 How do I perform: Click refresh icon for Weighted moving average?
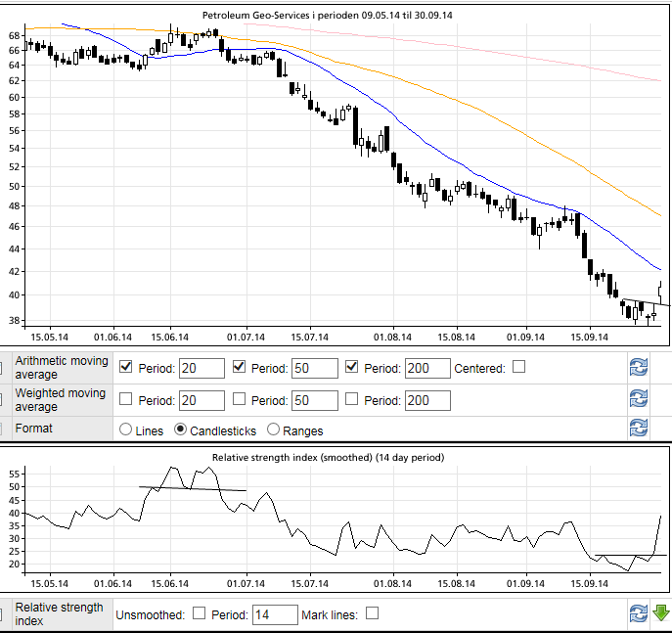tap(638, 399)
